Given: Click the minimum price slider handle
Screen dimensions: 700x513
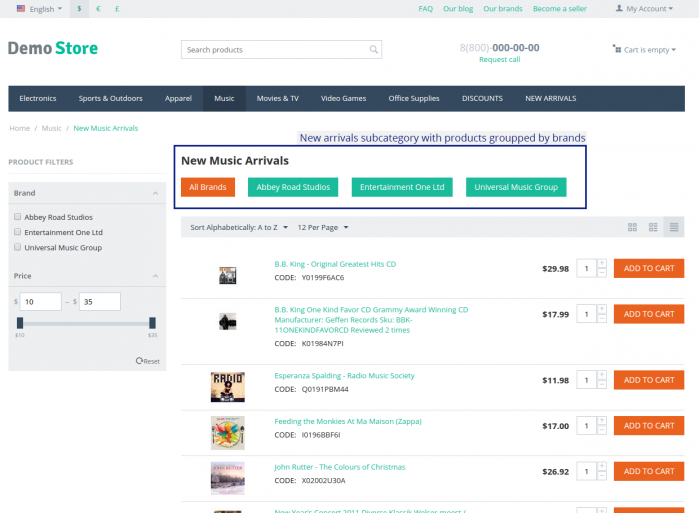Looking at the screenshot, I should pyautogui.click(x=20, y=322).
